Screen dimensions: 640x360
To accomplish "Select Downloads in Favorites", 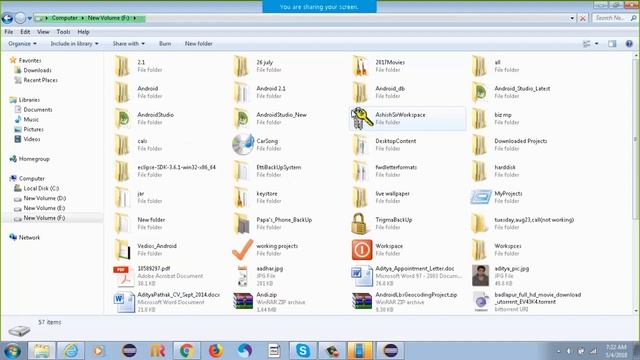I will point(37,70).
